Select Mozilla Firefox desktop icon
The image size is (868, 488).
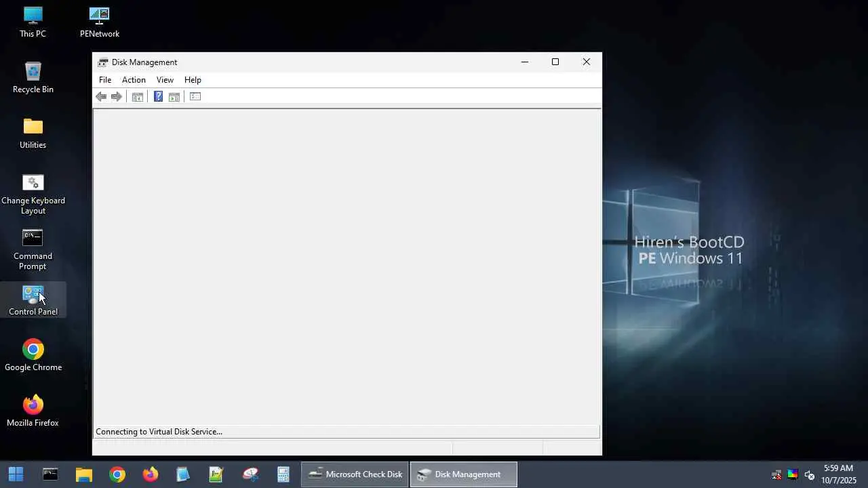pos(33,411)
